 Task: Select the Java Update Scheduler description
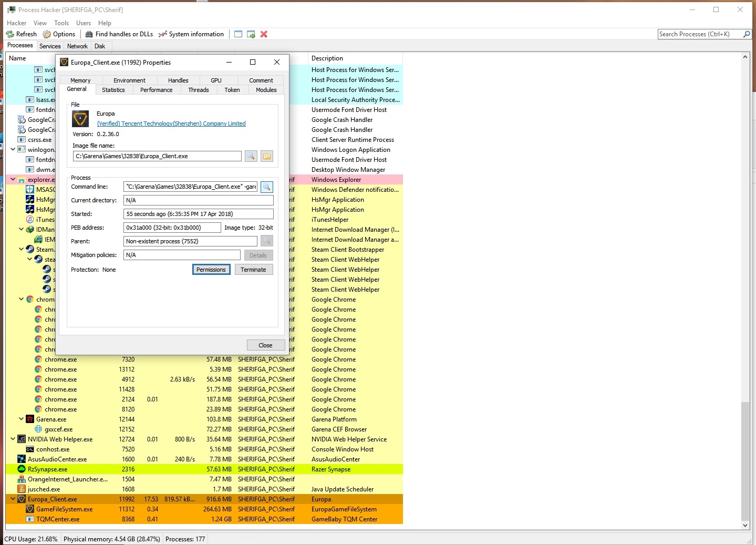pos(343,489)
